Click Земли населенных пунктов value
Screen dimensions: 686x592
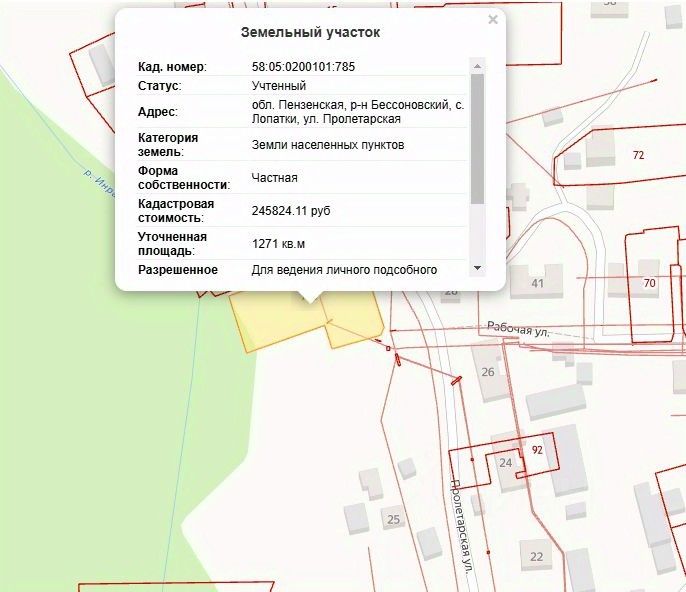point(328,145)
